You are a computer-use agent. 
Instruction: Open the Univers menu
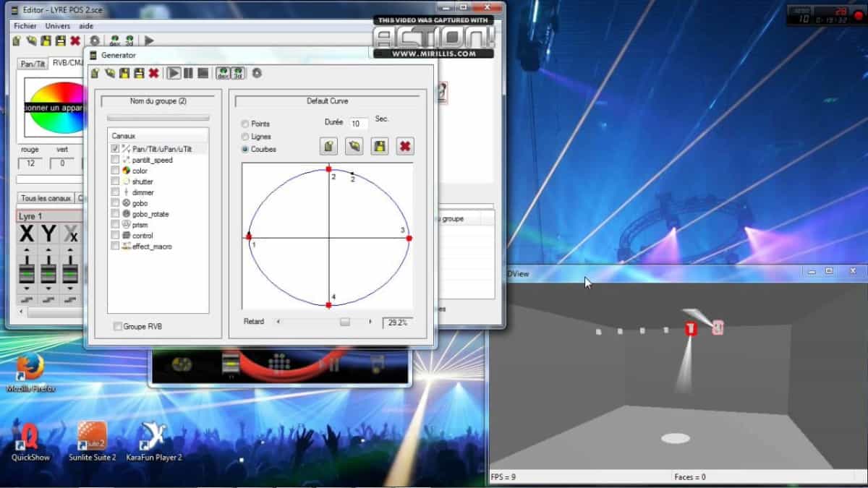point(56,25)
